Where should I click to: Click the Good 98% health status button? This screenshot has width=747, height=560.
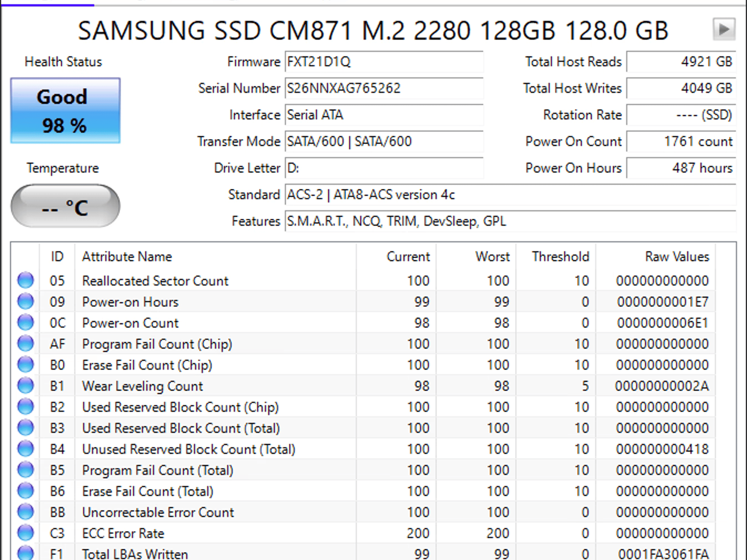65,110
